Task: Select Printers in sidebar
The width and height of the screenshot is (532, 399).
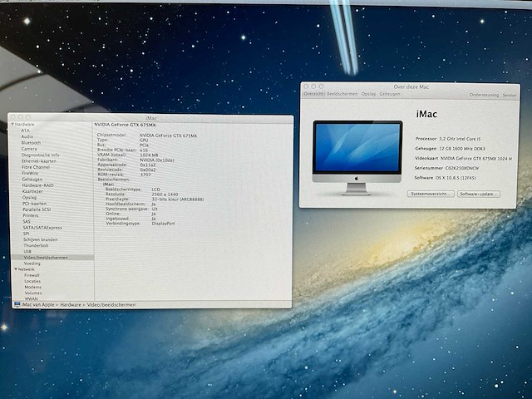Action: tap(31, 215)
